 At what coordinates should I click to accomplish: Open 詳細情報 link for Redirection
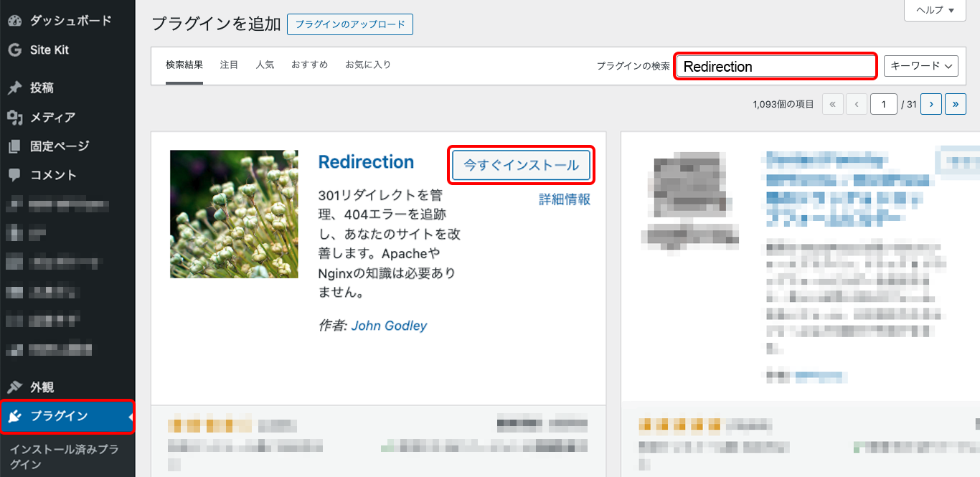(x=565, y=199)
